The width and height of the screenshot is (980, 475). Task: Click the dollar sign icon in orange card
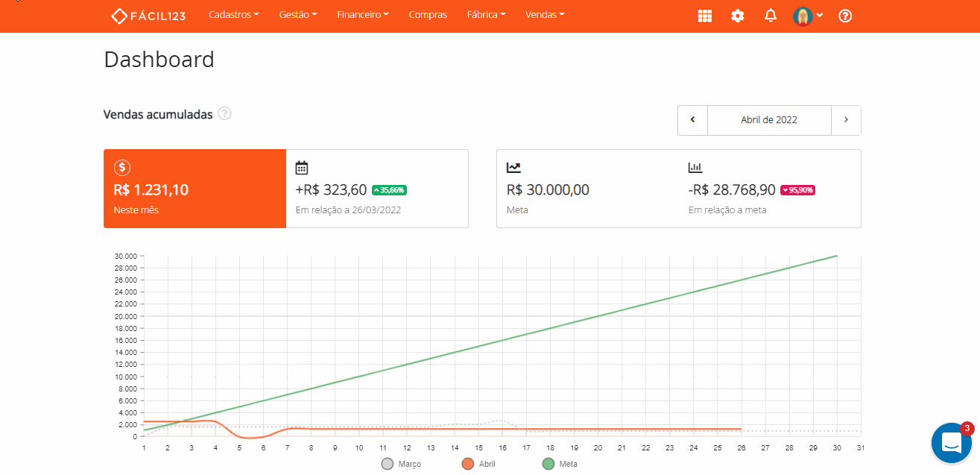coord(122,168)
